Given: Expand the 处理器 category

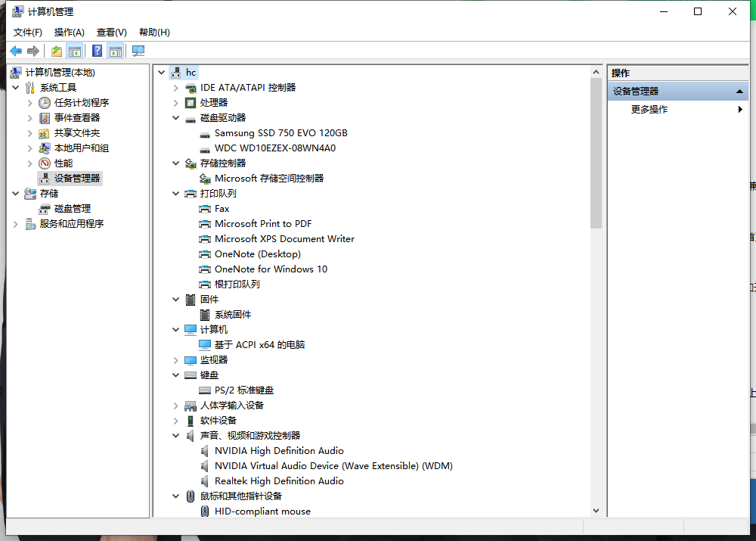Looking at the screenshot, I should [x=175, y=103].
